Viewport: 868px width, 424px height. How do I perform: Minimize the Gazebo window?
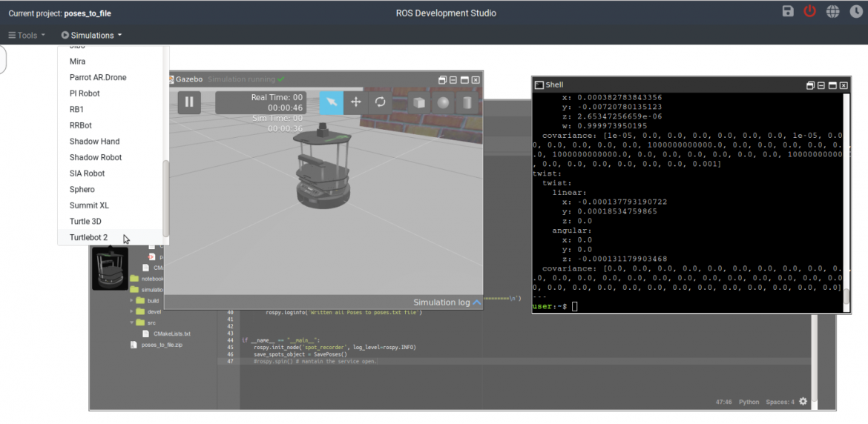(453, 79)
